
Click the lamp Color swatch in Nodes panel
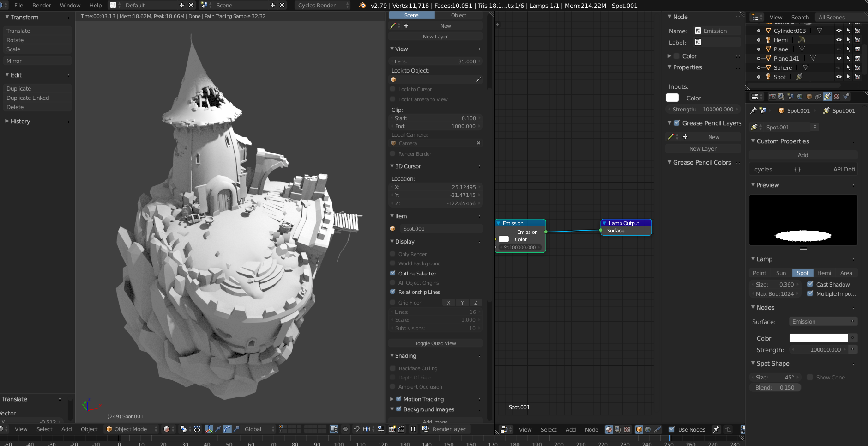(x=818, y=338)
